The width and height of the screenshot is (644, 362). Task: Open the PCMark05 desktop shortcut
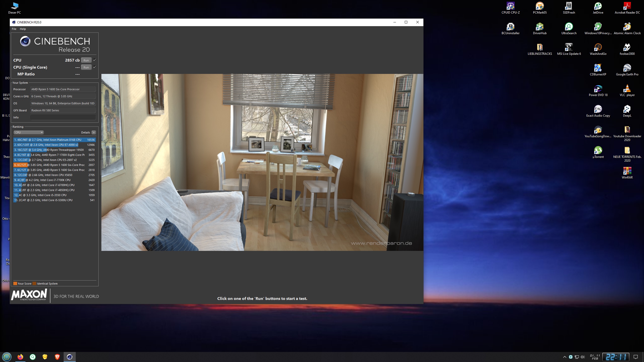tap(540, 6)
